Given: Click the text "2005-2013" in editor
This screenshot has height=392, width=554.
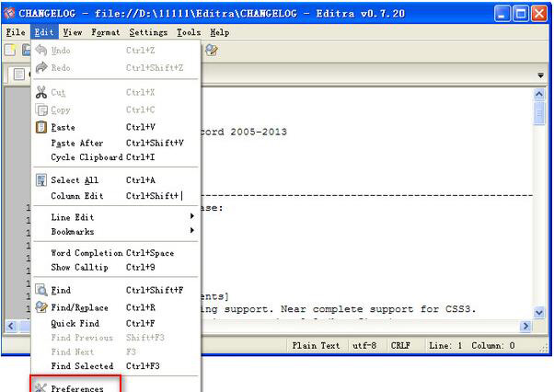Looking at the screenshot, I should coord(259,133).
